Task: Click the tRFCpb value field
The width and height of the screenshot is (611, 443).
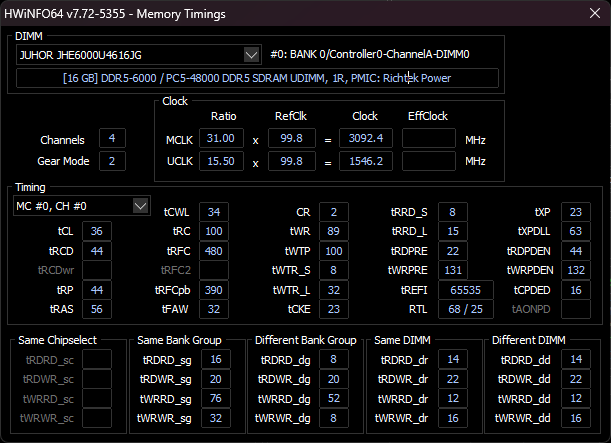Action: 213,290
